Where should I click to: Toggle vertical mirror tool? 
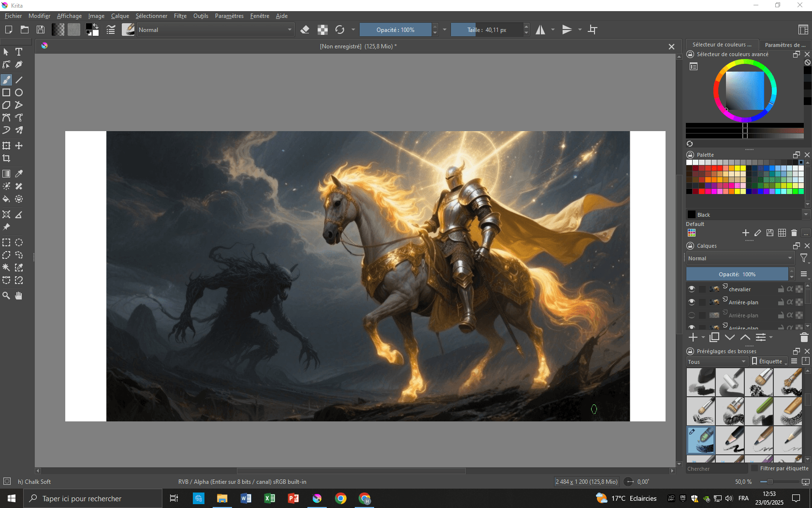567,30
